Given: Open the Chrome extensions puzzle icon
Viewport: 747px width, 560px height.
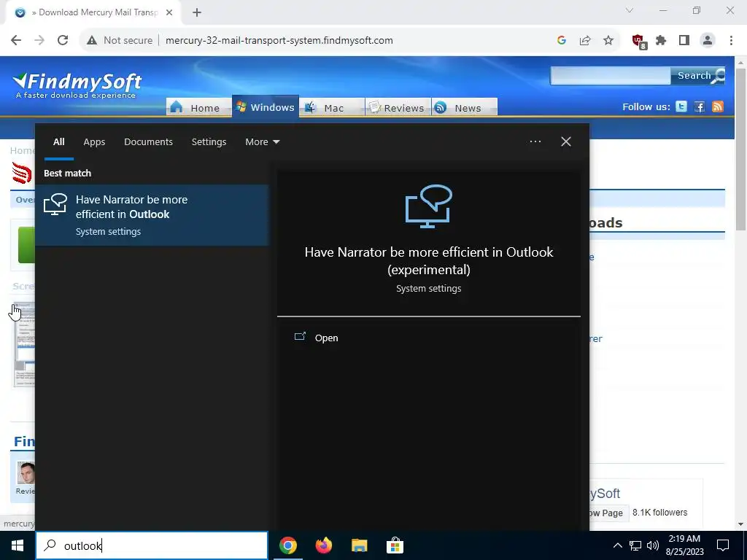Looking at the screenshot, I should (x=661, y=41).
